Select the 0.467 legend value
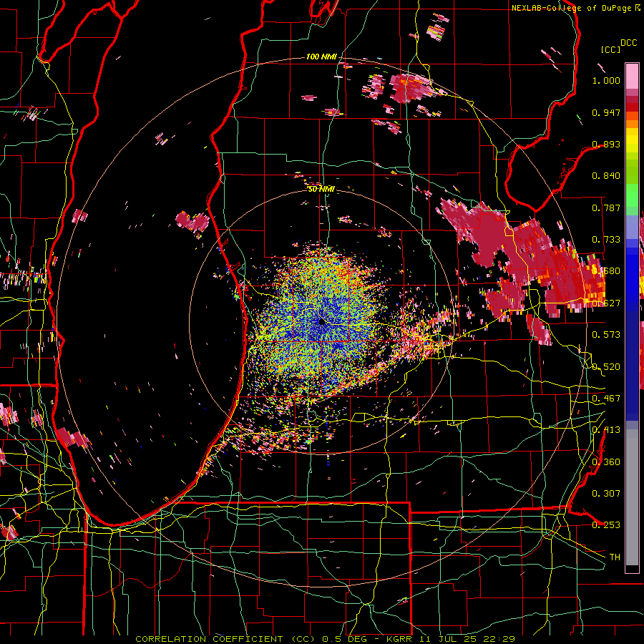 (606, 399)
